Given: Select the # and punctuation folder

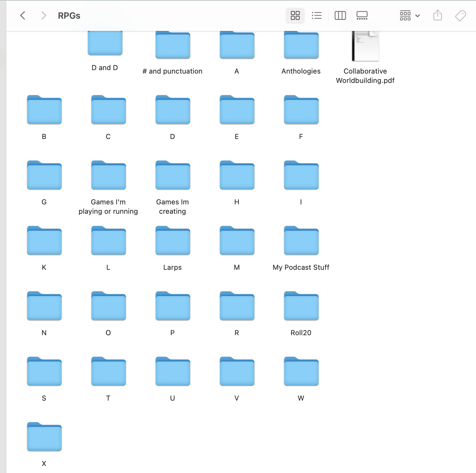Looking at the screenshot, I should (173, 46).
